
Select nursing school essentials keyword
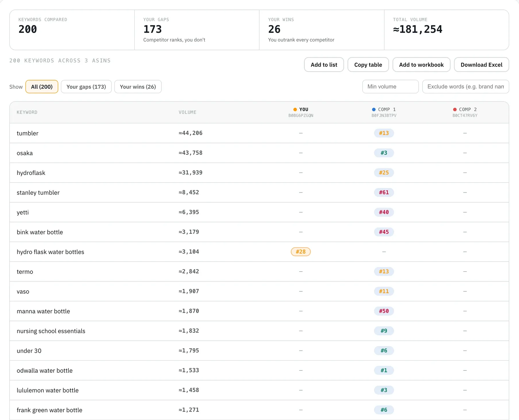pos(51,331)
